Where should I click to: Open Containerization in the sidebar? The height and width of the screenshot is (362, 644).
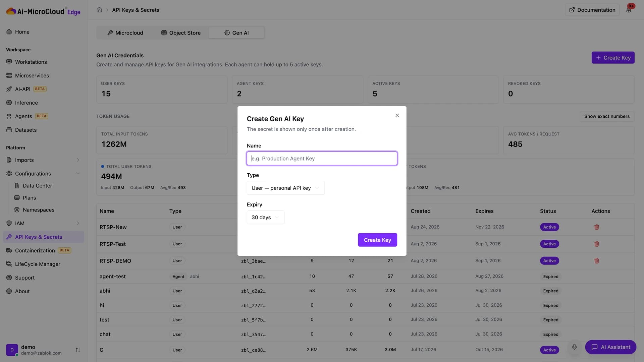click(x=43, y=251)
